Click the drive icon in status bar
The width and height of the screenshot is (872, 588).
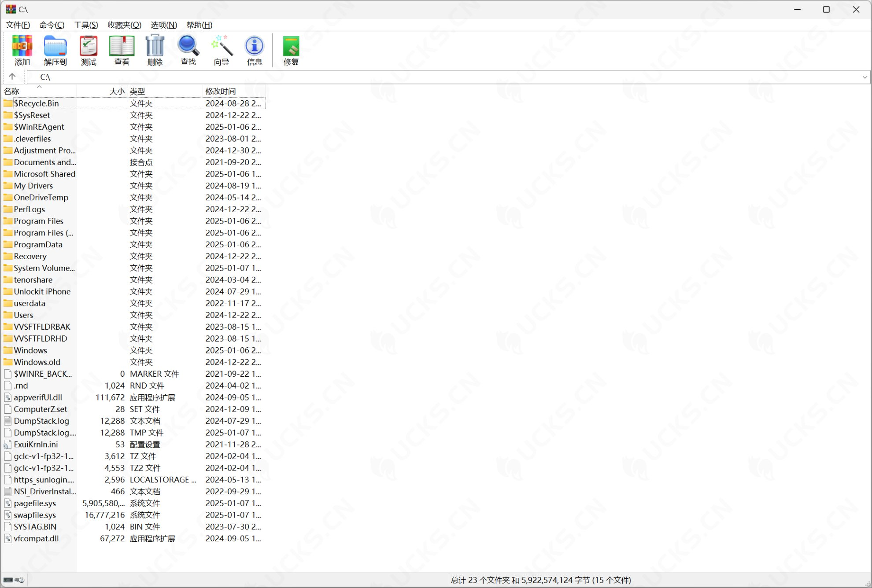(x=8, y=580)
